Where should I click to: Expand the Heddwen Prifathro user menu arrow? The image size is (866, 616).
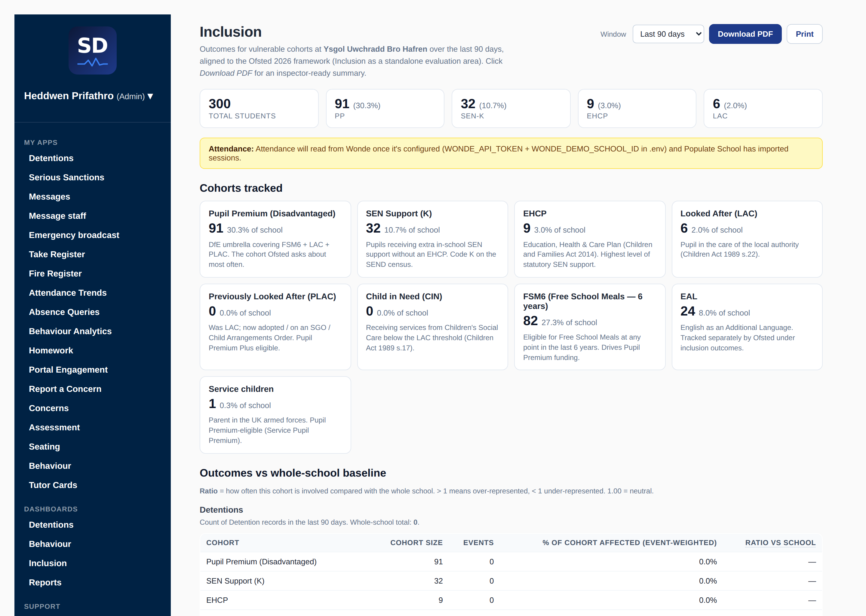pyautogui.click(x=150, y=96)
